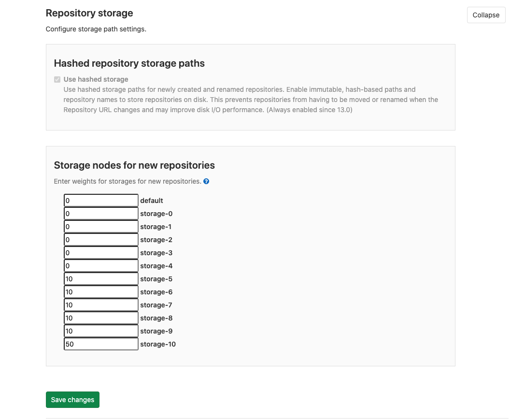
Task: Click the Storage nodes for new repositories heading
Action: pos(134,165)
